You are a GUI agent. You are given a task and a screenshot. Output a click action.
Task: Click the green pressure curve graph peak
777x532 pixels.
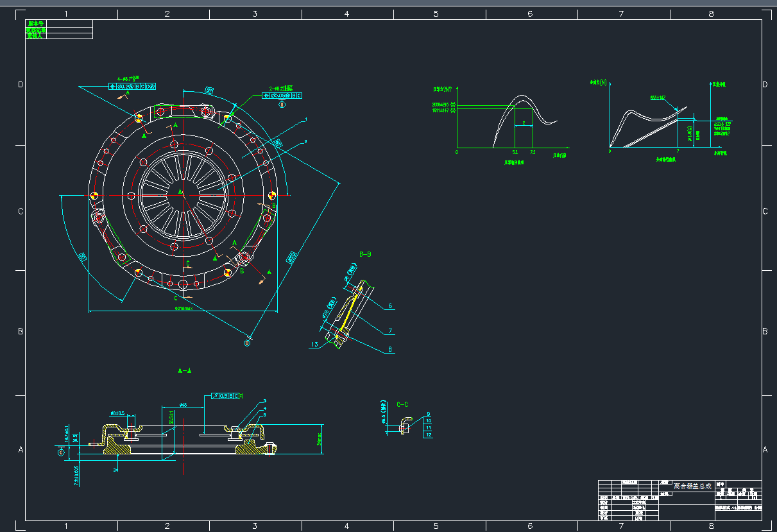click(524, 98)
